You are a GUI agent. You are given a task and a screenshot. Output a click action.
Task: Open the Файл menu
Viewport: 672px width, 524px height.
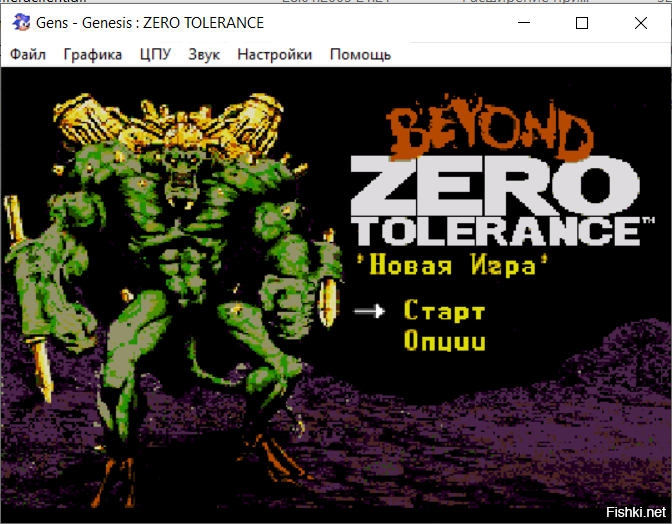pyautogui.click(x=28, y=55)
